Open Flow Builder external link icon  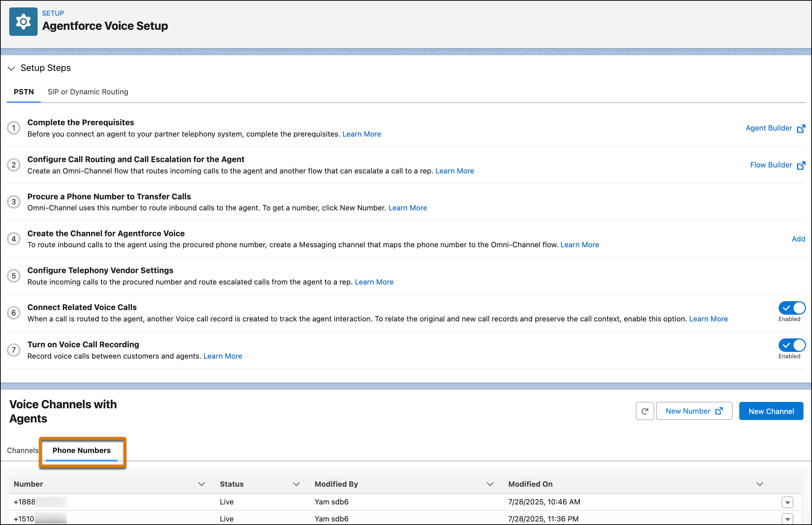(801, 165)
